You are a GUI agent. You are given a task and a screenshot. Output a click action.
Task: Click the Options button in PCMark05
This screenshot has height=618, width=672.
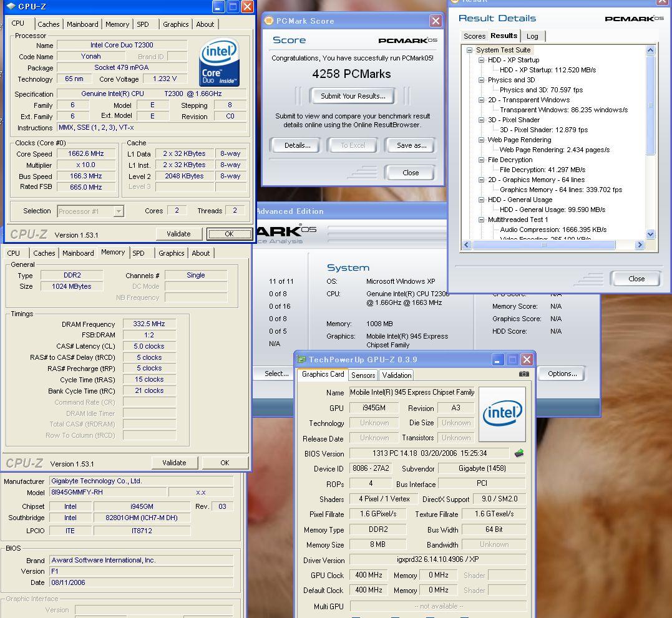click(x=562, y=374)
